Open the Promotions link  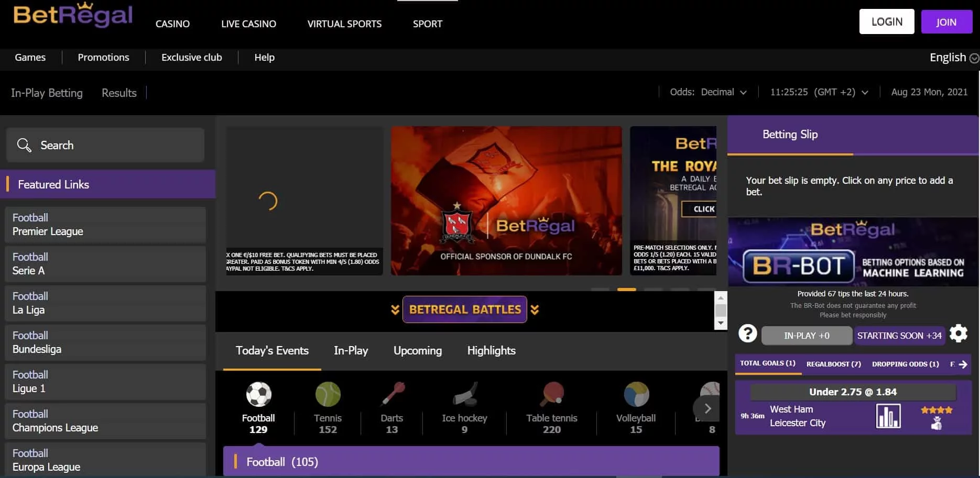103,58
